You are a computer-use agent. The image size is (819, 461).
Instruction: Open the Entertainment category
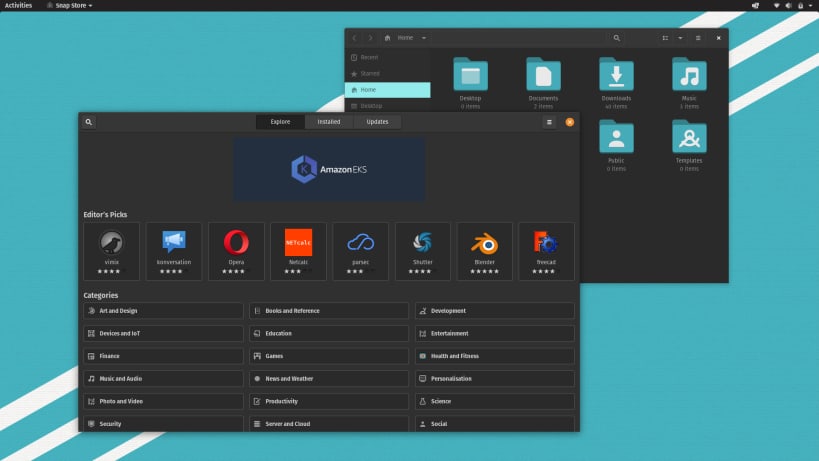[495, 333]
